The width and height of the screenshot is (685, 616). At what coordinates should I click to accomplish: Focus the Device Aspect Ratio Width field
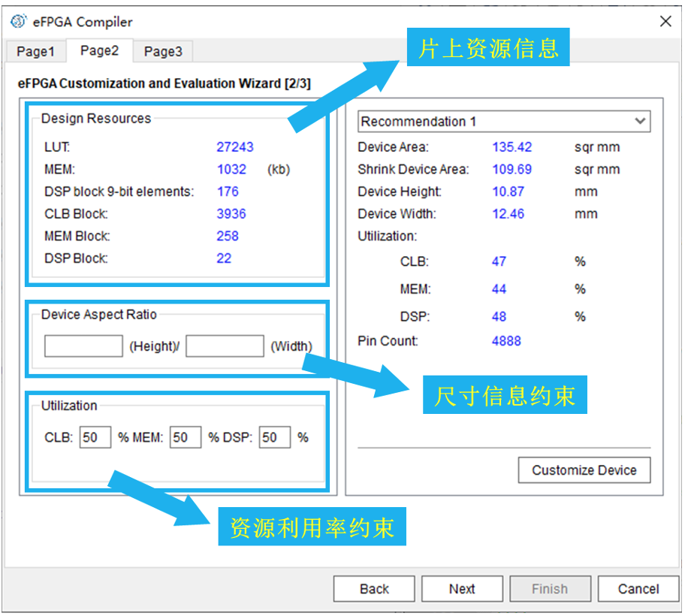click(x=225, y=346)
